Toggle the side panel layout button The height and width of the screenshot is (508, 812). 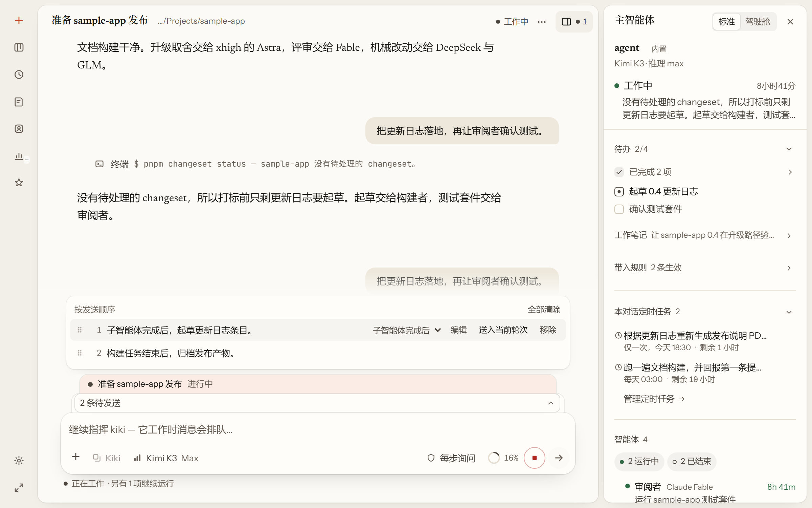pyautogui.click(x=574, y=22)
